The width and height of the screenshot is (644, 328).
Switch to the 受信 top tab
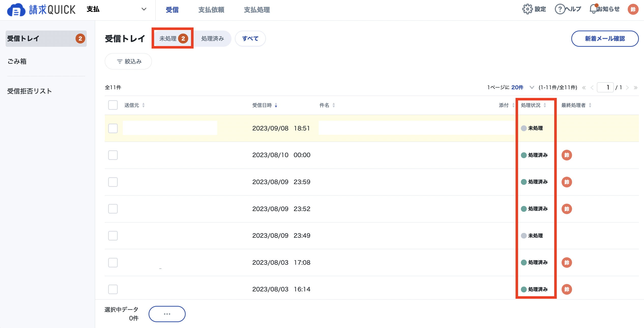(172, 10)
